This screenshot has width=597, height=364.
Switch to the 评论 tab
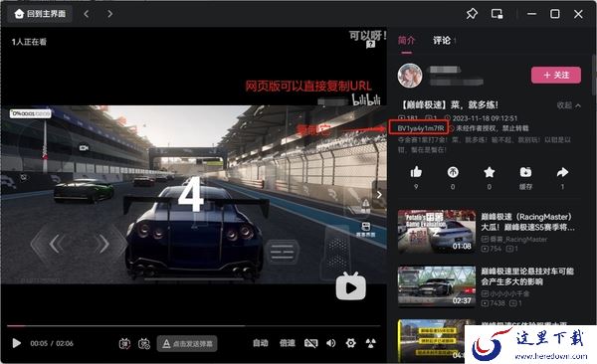point(442,41)
